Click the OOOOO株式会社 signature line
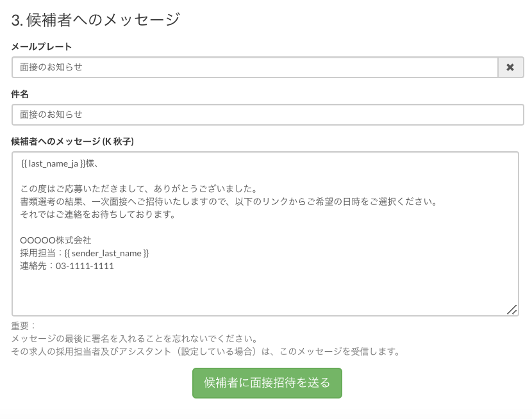This screenshot has height=419, width=532. (x=56, y=240)
